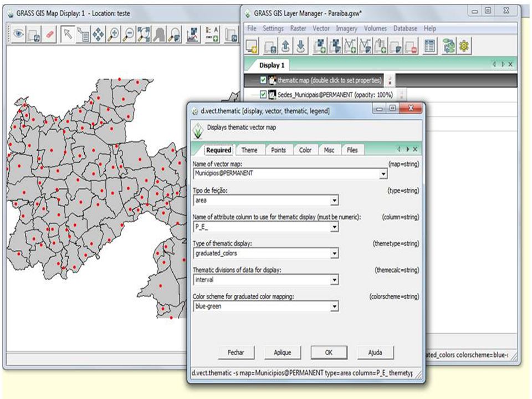Select the Zoom in magnifier tool

[114, 35]
